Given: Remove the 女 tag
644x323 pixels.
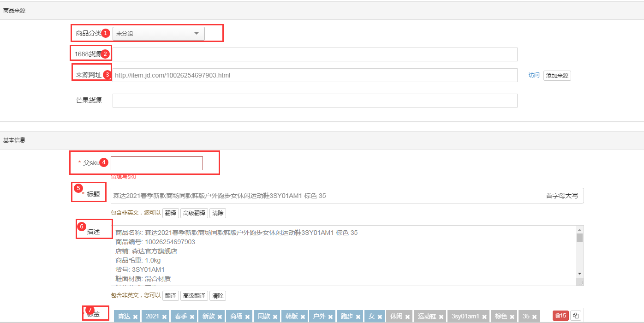Looking at the screenshot, I should (380, 317).
